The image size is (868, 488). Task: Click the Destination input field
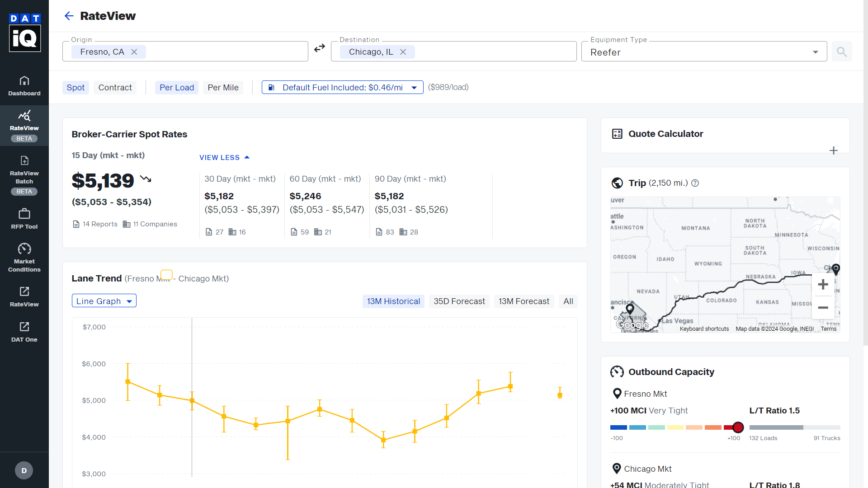pos(454,52)
